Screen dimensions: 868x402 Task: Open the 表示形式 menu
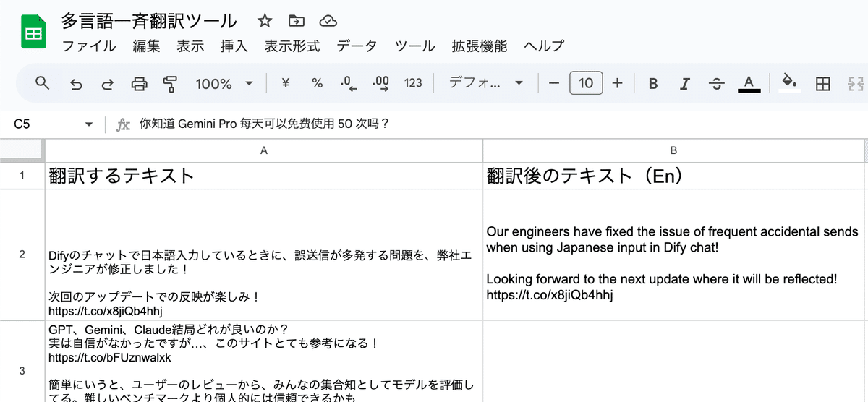tap(292, 46)
